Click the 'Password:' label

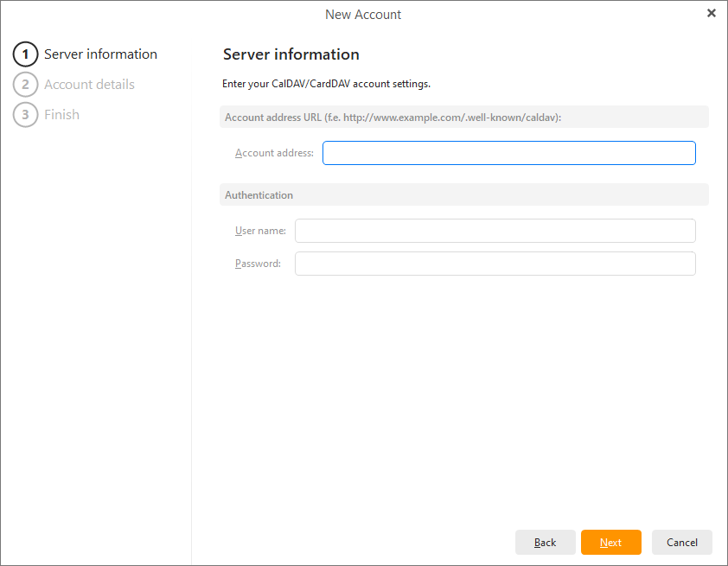click(x=258, y=264)
